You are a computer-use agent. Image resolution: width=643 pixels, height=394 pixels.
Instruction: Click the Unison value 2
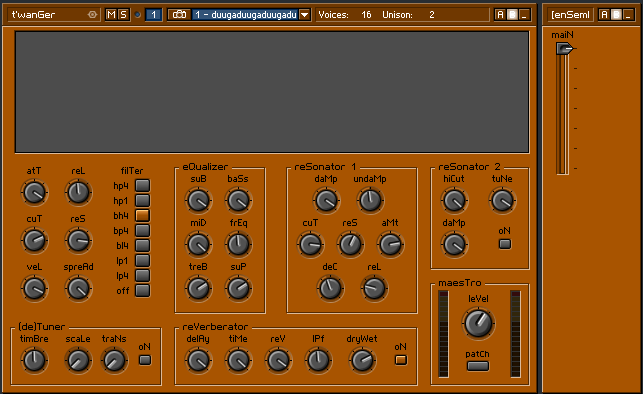[432, 15]
